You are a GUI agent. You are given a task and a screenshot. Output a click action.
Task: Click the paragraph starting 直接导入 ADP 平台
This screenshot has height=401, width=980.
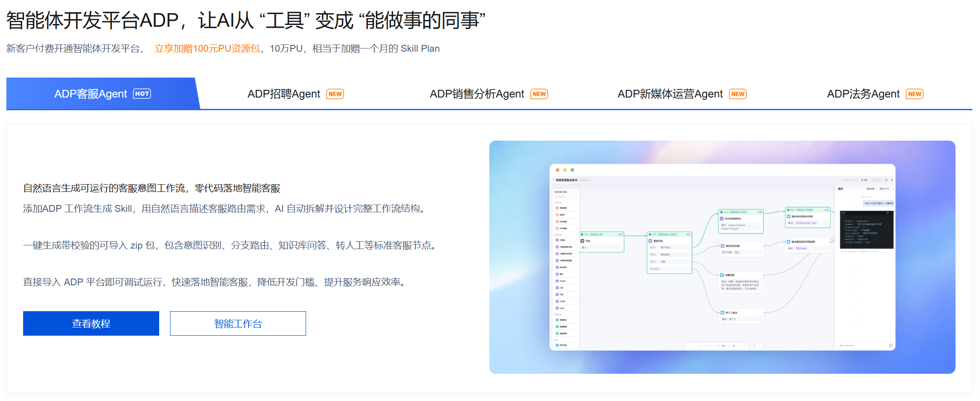pos(216,282)
